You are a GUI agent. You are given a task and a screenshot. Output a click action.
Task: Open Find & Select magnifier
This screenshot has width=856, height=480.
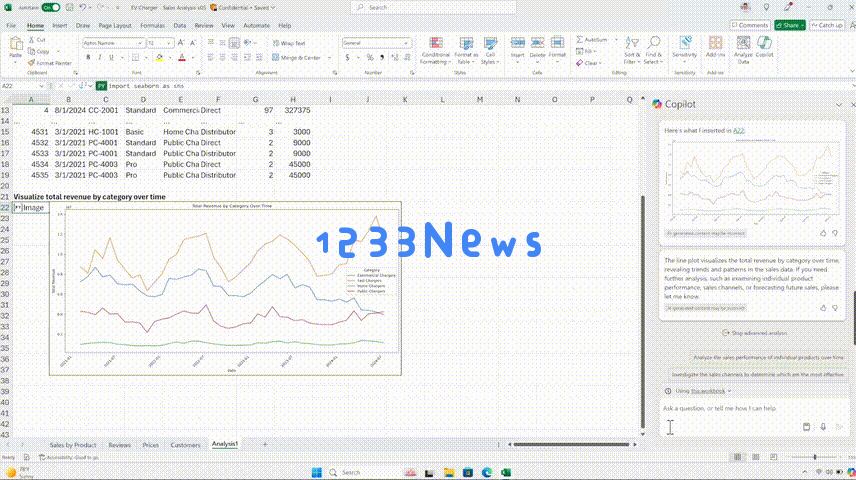[653, 50]
